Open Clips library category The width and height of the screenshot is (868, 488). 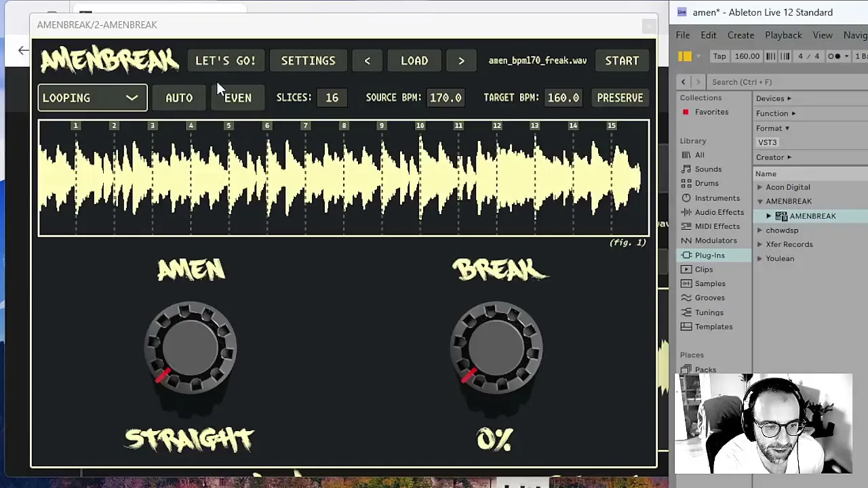pyautogui.click(x=703, y=269)
